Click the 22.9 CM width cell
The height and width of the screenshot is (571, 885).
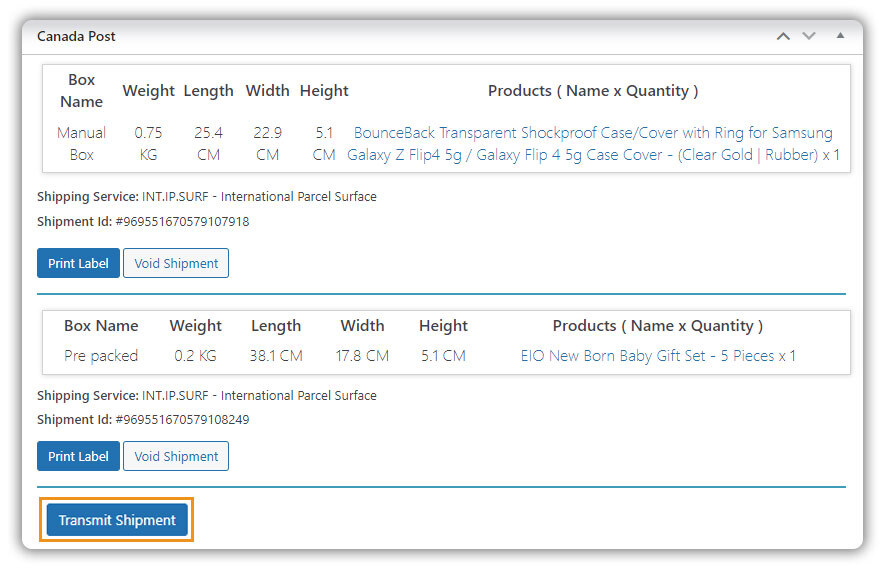(268, 143)
